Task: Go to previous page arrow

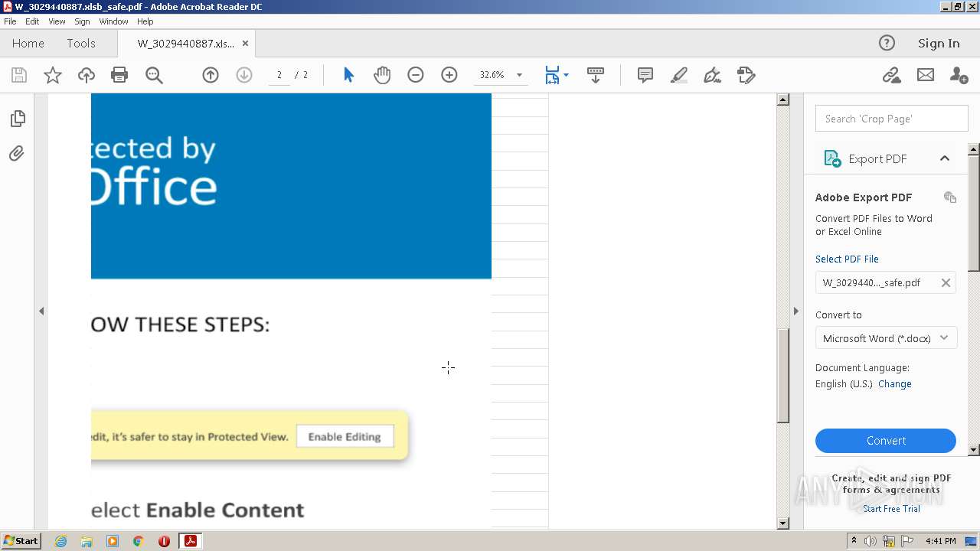Action: pos(211,75)
